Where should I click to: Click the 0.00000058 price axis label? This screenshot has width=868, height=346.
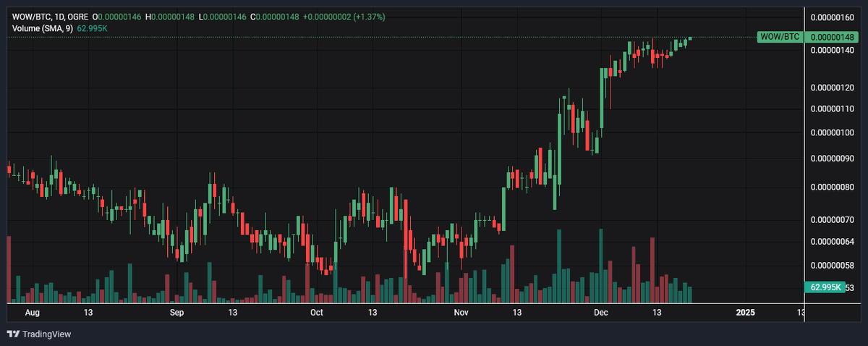click(832, 266)
